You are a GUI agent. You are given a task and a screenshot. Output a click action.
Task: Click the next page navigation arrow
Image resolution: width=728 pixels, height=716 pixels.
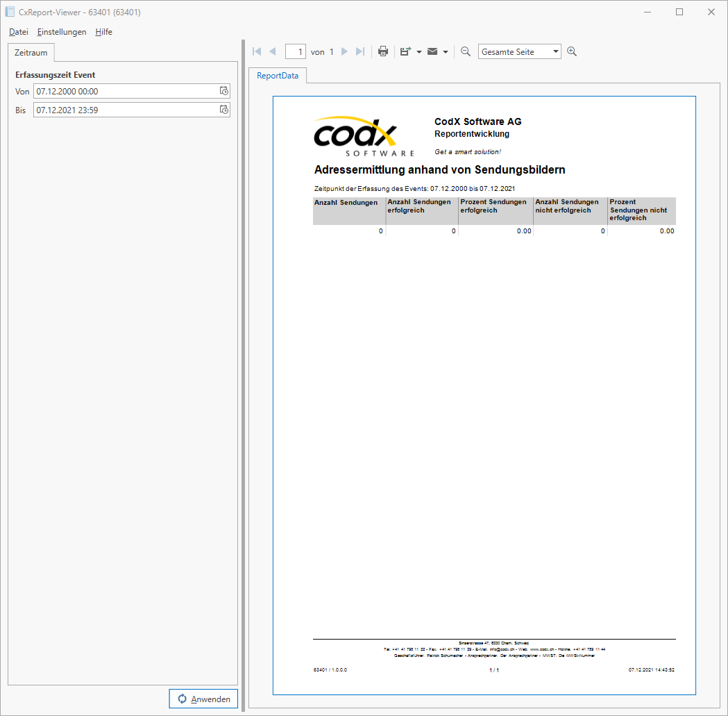point(344,51)
